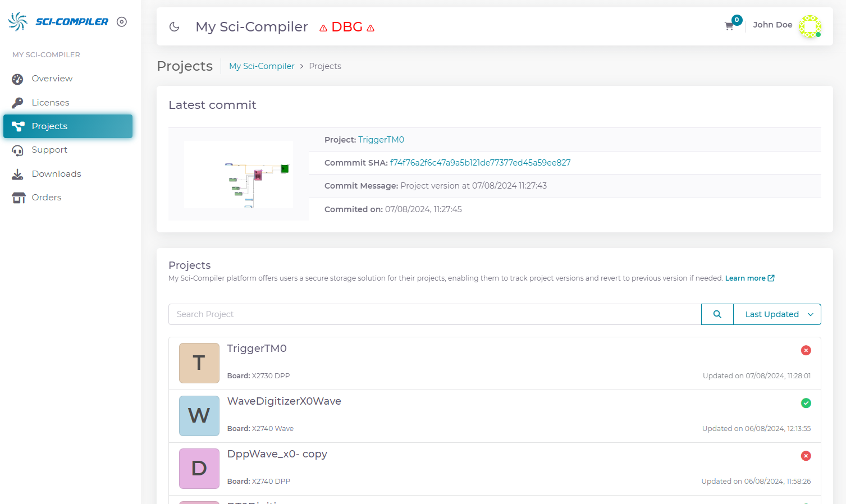
Task: Focus the Search Project field
Action: click(435, 314)
